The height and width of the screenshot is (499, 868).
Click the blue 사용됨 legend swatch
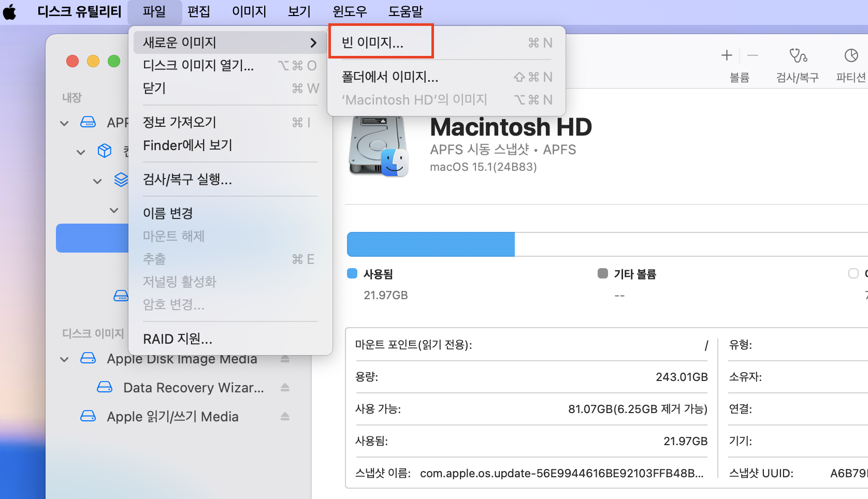coord(352,273)
